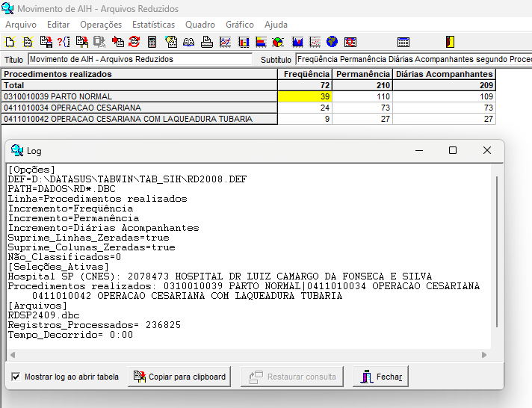Screen dimensions: 532x408
Task: Click the printer icon
Action: click(x=207, y=42)
